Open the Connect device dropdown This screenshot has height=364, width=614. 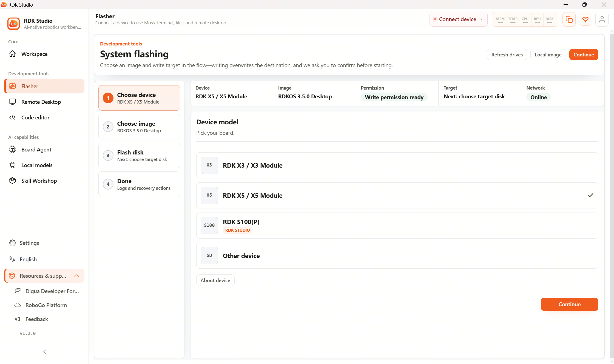coord(458,19)
